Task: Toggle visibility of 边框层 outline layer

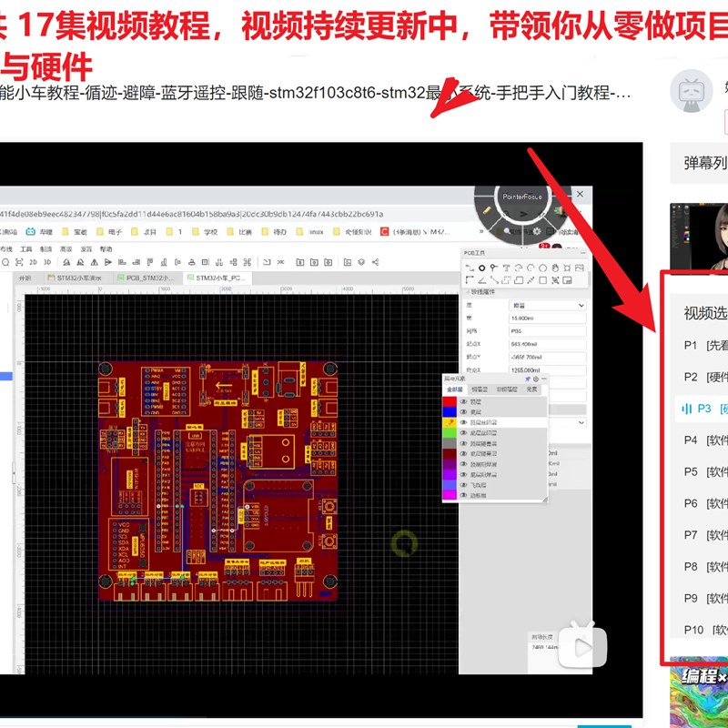Action: [x=463, y=495]
